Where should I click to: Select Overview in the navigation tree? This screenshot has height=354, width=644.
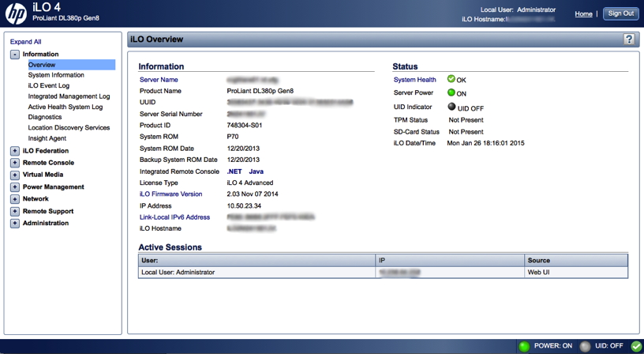tap(72, 65)
